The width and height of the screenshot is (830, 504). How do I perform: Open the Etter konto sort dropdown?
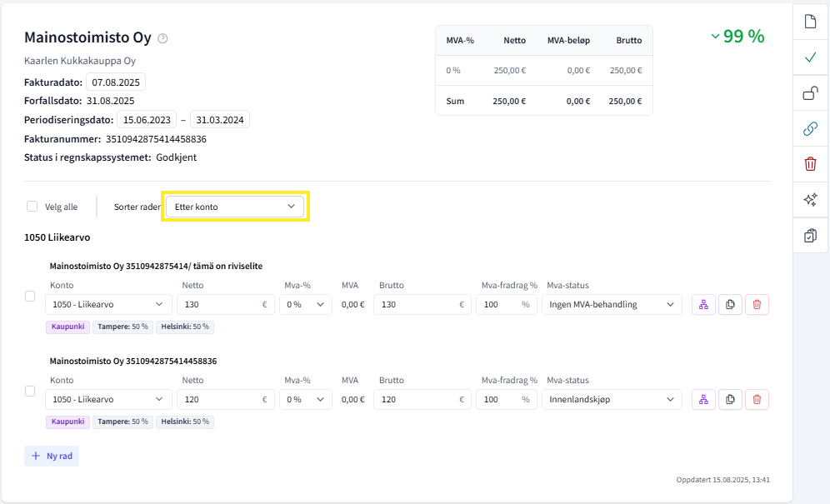[235, 207]
